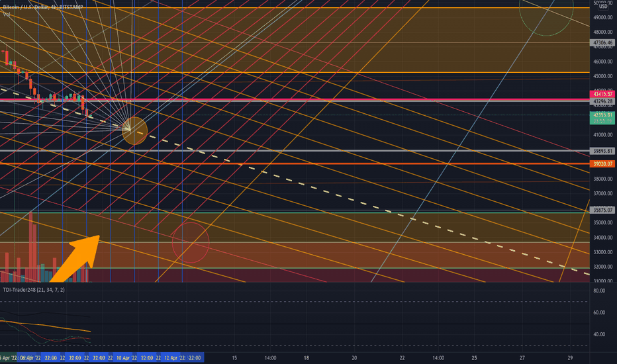Screen dimensions: 617x364
Task: Click the 37000.00 price axis tick
Action: (x=603, y=193)
